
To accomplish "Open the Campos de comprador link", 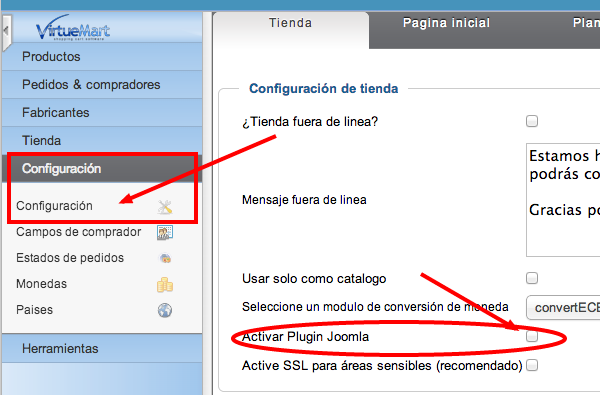I will (78, 232).
